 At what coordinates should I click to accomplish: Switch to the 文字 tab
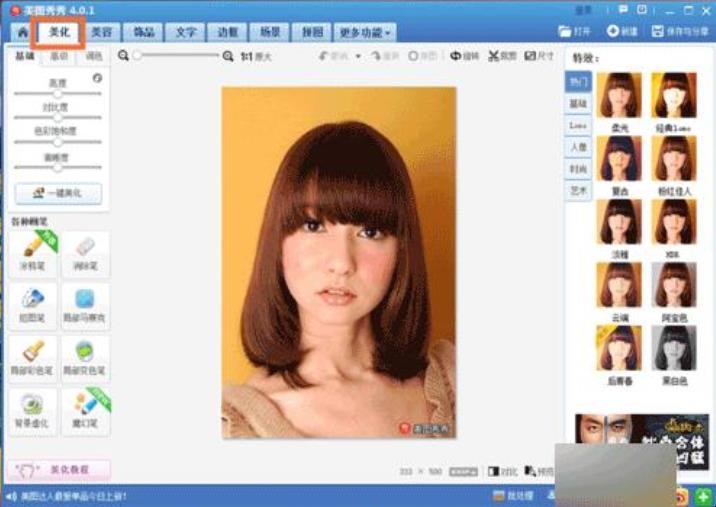pyautogui.click(x=185, y=32)
